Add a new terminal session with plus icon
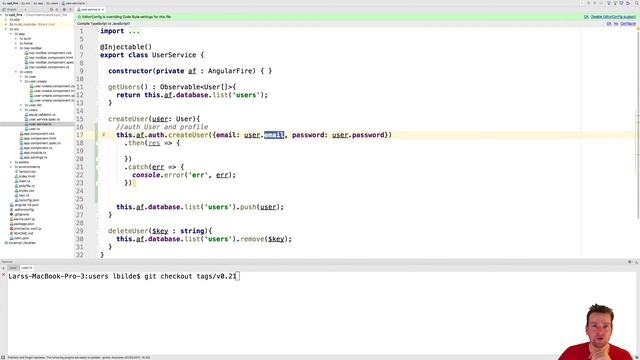640x360 pixels. pos(3,268)
